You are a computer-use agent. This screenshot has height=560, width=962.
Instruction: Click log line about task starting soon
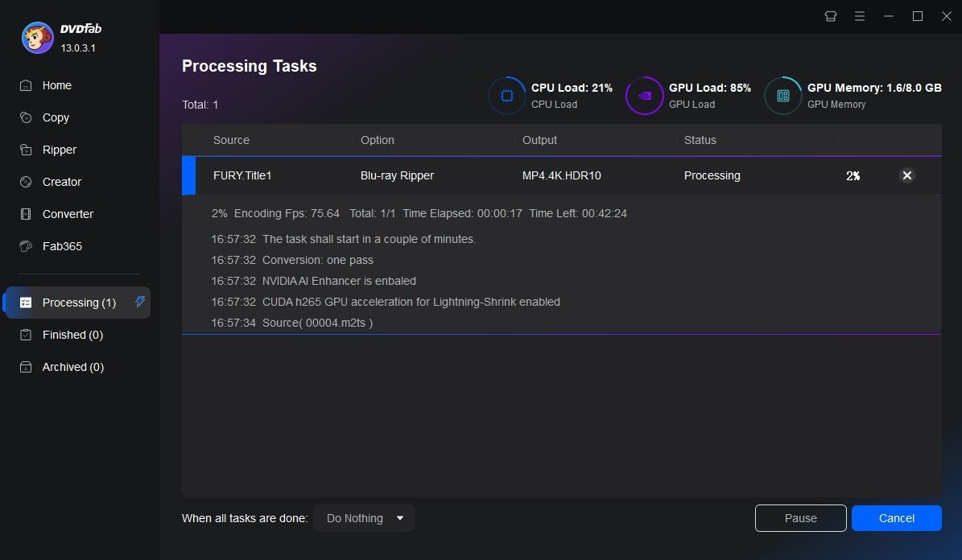pos(343,239)
